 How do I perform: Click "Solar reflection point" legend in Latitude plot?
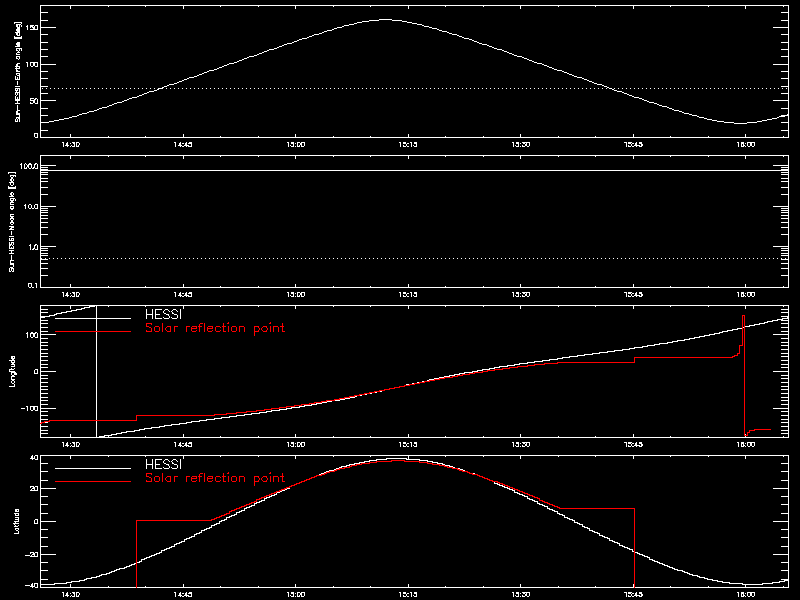point(215,478)
